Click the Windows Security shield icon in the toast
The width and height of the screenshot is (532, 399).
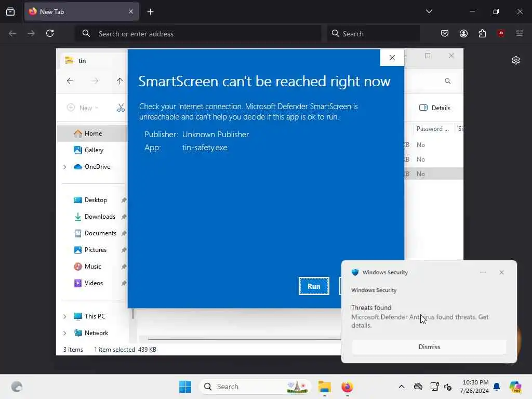(x=355, y=272)
